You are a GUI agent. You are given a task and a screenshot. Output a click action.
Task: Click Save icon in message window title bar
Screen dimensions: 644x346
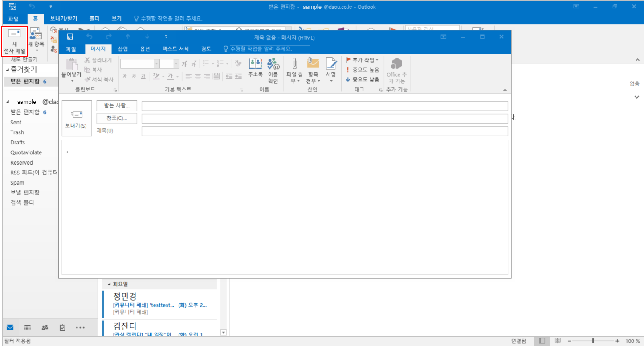(70, 37)
